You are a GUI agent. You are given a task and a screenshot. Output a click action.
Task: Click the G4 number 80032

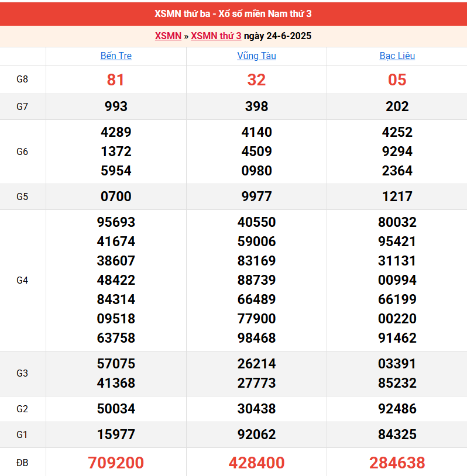coord(397,222)
